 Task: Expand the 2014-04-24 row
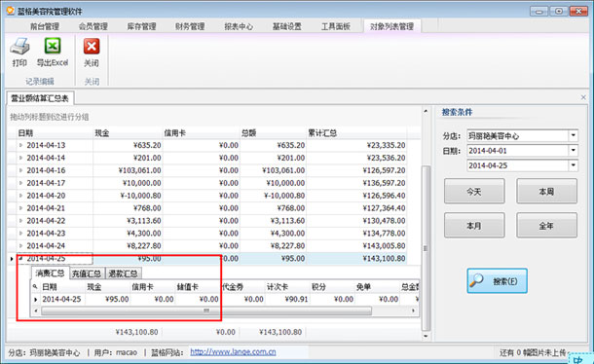20,246
